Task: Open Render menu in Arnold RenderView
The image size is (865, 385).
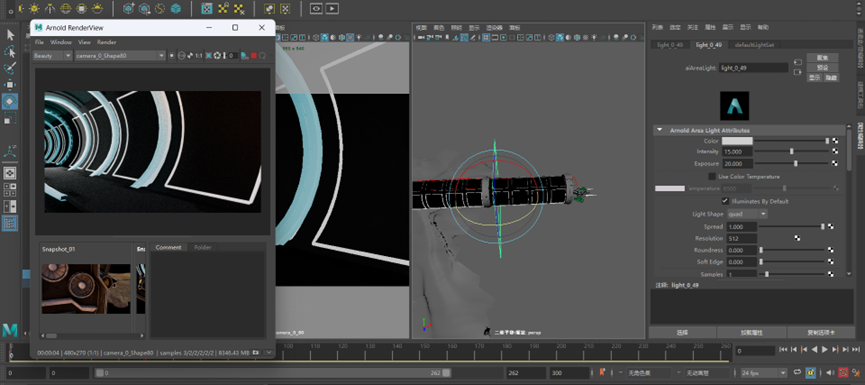Action: pyautogui.click(x=106, y=42)
